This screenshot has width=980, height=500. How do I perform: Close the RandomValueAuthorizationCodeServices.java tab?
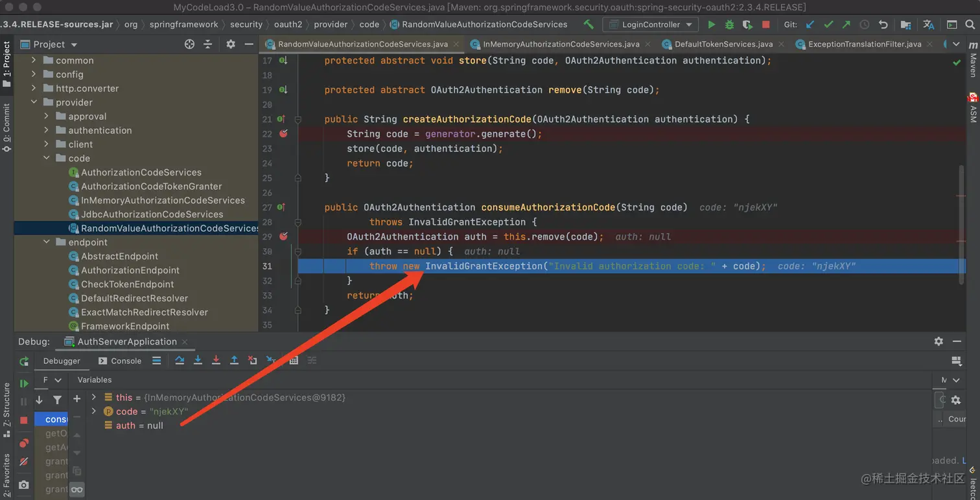(x=456, y=44)
